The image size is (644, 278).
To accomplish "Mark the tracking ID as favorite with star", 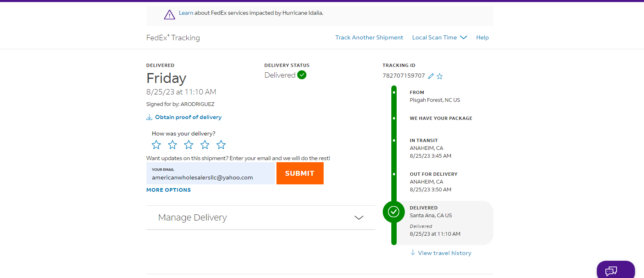I will tap(440, 76).
